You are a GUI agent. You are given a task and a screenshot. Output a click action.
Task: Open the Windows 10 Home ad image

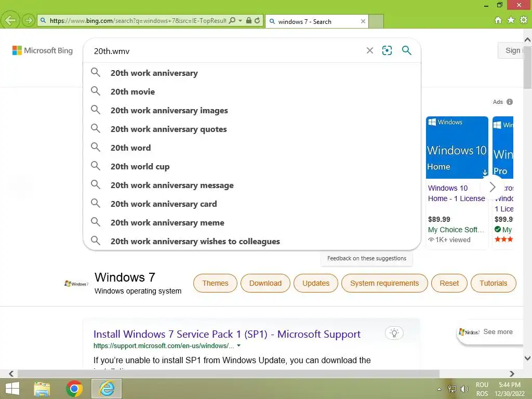(x=457, y=147)
